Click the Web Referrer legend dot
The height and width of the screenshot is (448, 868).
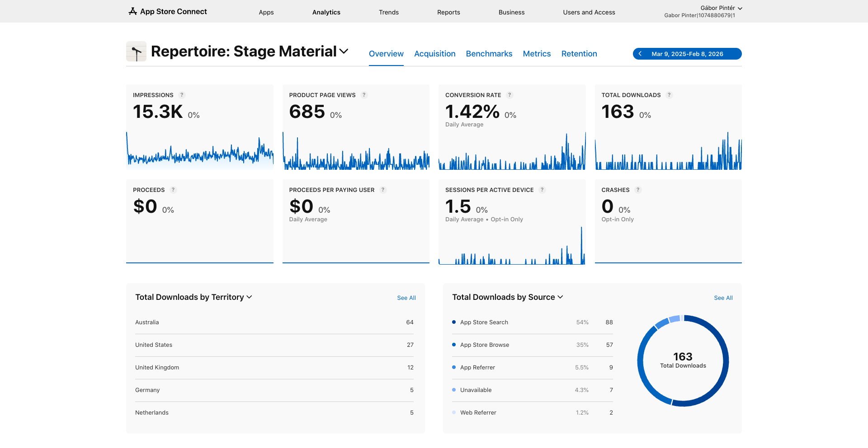pos(454,412)
